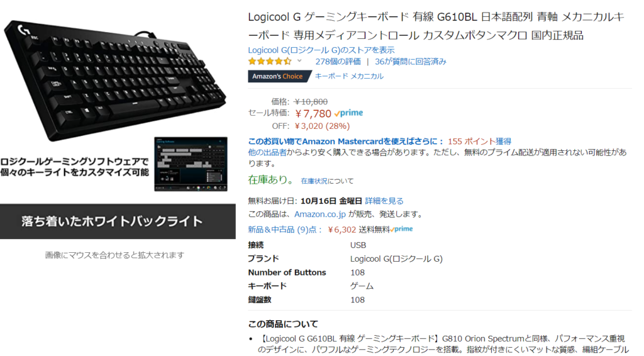The width and height of the screenshot is (644, 356).
Task: Click the star rating icons
Action: tap(270, 62)
